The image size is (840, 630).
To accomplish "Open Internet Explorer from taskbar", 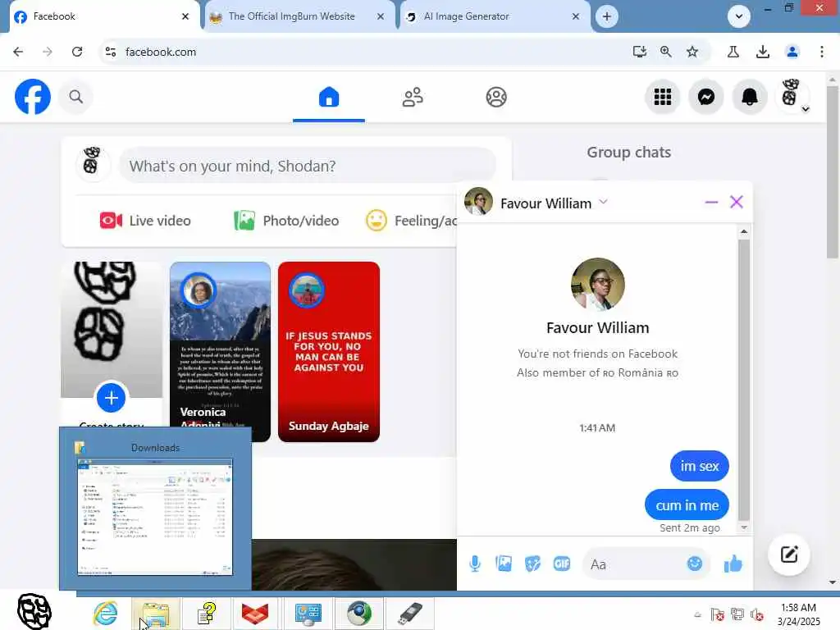I will click(105, 613).
